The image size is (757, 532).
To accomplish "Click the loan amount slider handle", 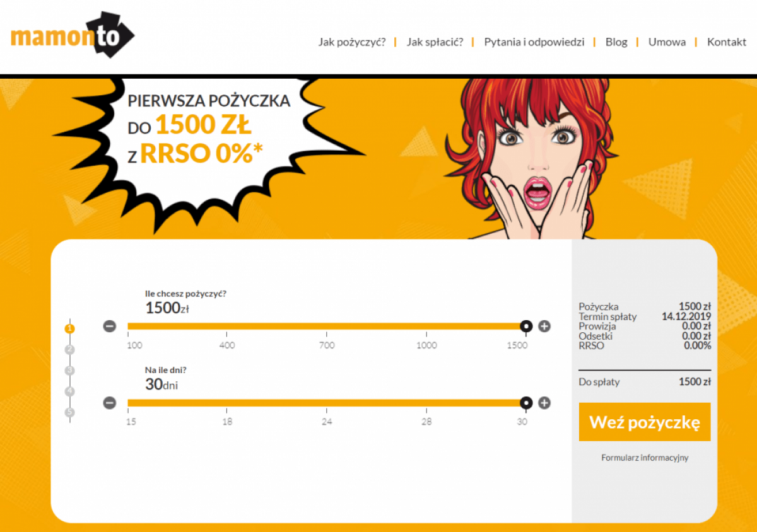I will [x=525, y=326].
